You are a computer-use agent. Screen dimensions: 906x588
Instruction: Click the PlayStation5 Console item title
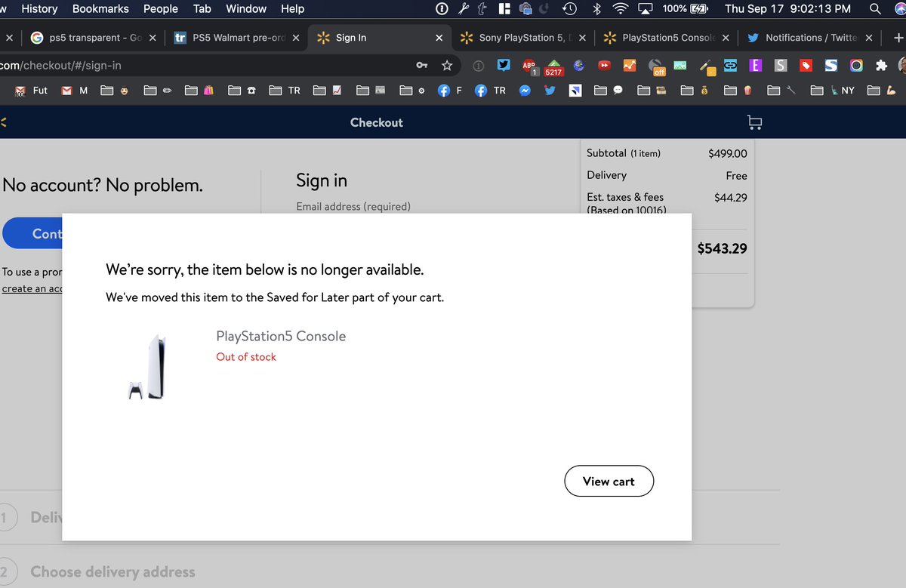pos(281,336)
